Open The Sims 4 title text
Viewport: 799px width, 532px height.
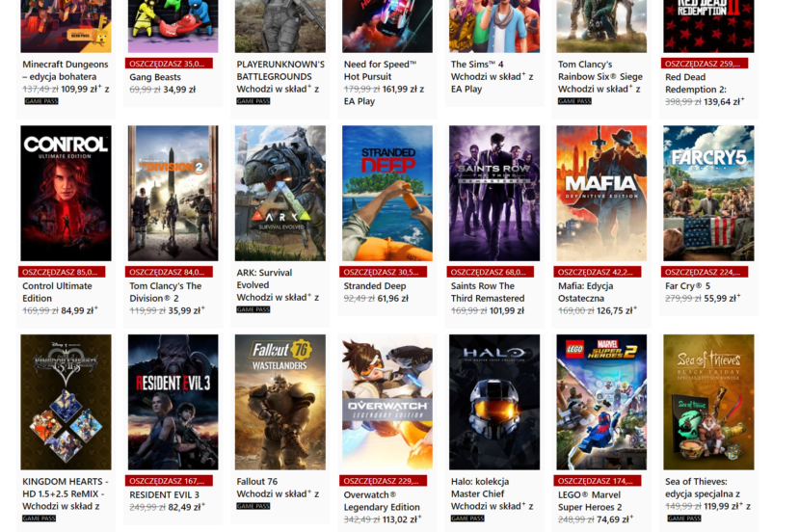[477, 65]
